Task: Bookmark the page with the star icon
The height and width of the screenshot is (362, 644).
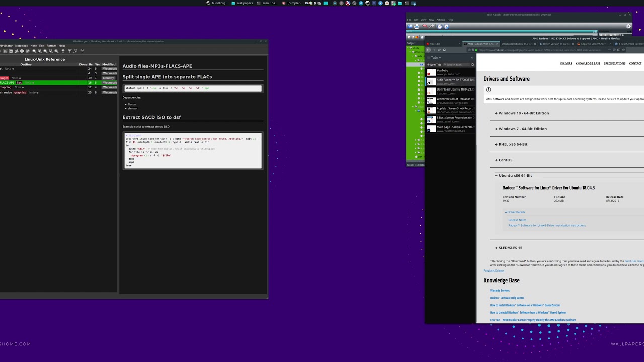Action: click(x=623, y=50)
